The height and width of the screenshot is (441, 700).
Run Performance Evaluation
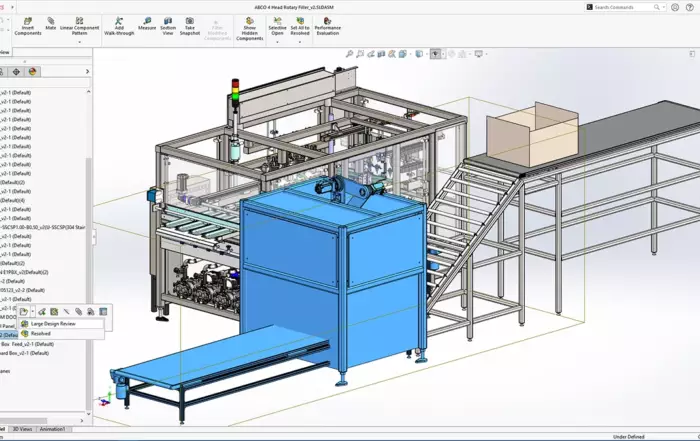(328, 27)
